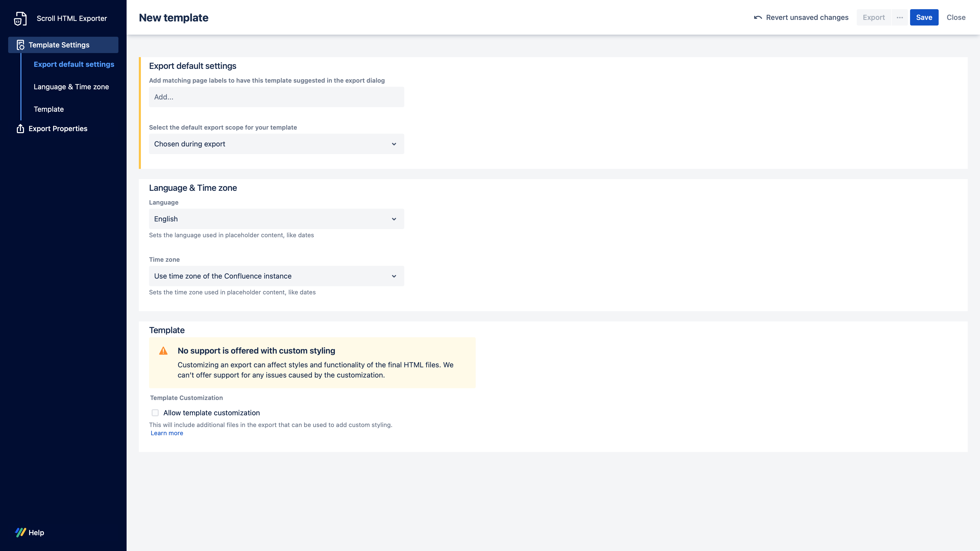980x551 pixels.
Task: Click the Close button in header
Action: pyautogui.click(x=956, y=18)
